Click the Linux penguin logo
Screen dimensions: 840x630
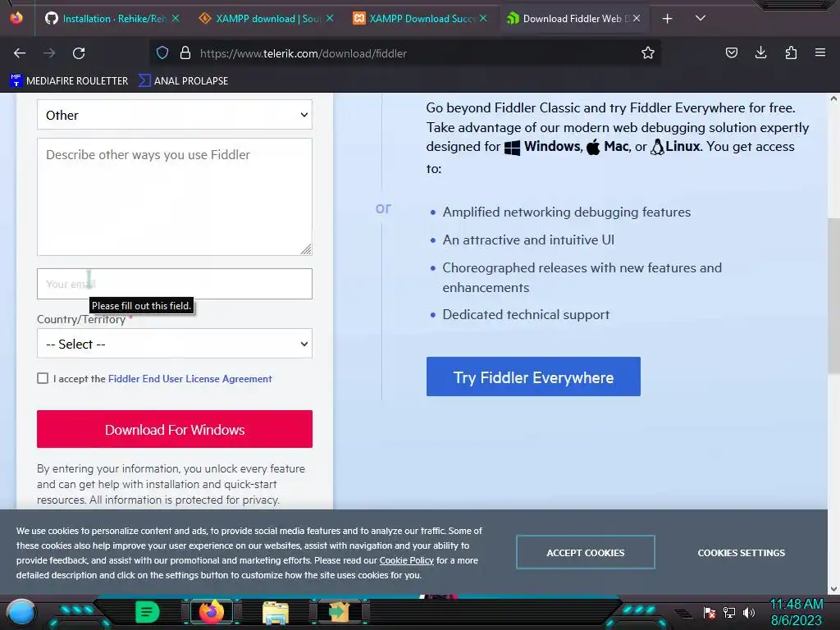click(x=657, y=147)
